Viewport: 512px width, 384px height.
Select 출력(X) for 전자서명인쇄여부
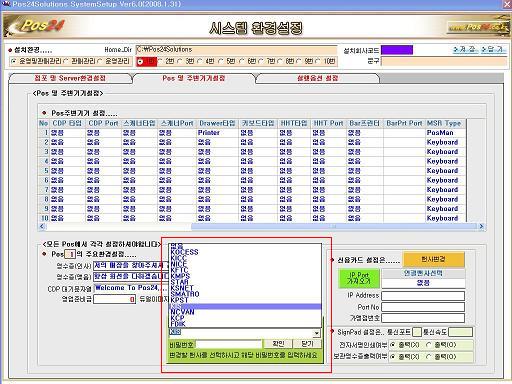(x=393, y=344)
